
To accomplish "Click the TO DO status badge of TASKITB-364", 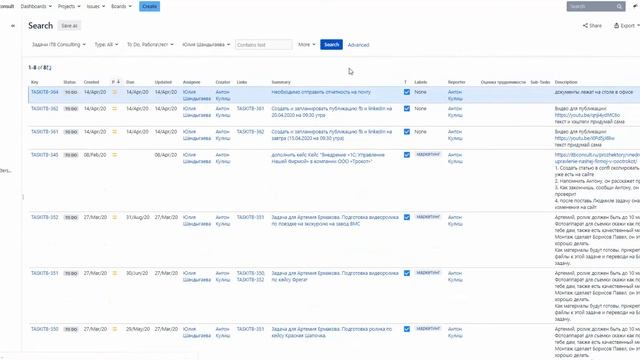I will [x=71, y=93].
